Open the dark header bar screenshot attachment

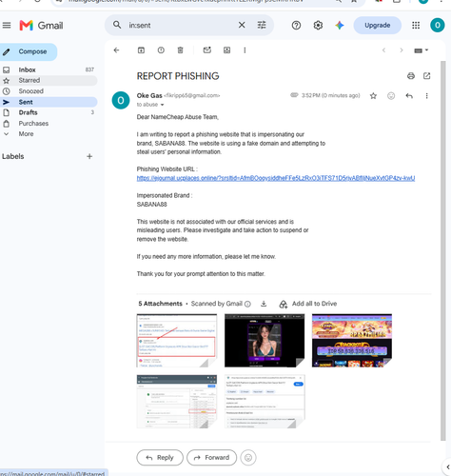177,402
